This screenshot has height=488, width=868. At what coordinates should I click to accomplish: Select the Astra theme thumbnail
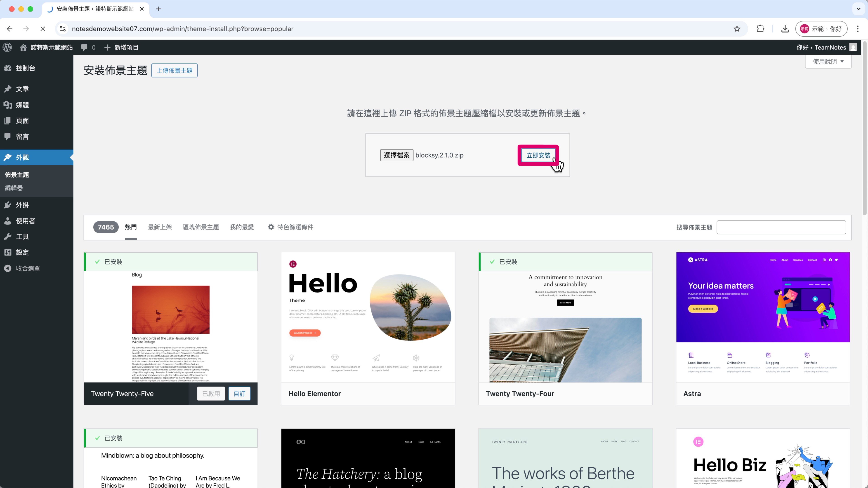[762, 317]
